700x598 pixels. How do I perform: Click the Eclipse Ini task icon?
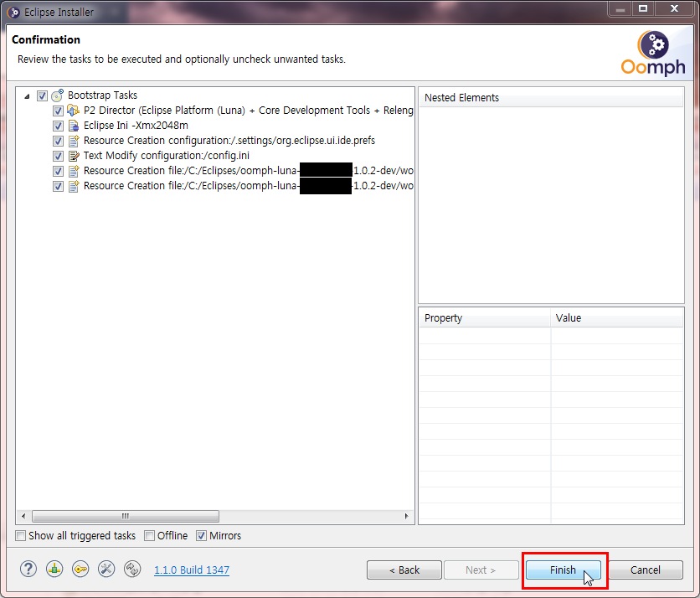[74, 126]
